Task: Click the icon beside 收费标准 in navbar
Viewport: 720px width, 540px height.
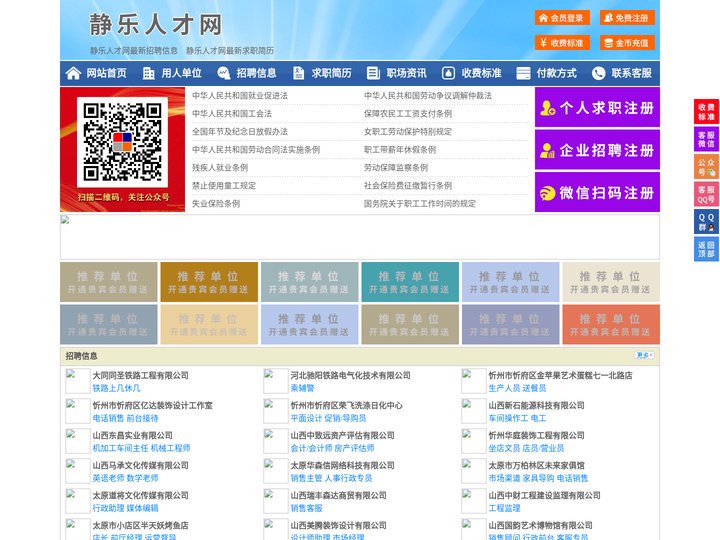Action: 448,73
